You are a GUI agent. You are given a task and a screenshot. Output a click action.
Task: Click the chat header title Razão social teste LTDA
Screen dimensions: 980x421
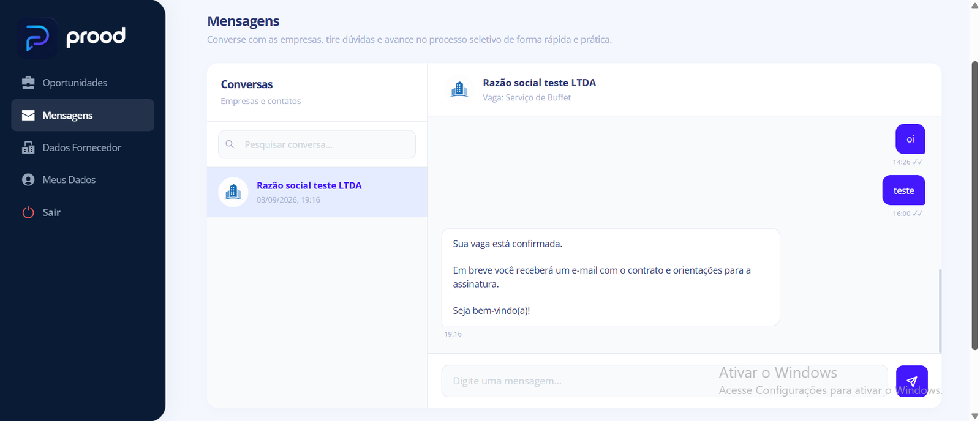[x=539, y=83]
